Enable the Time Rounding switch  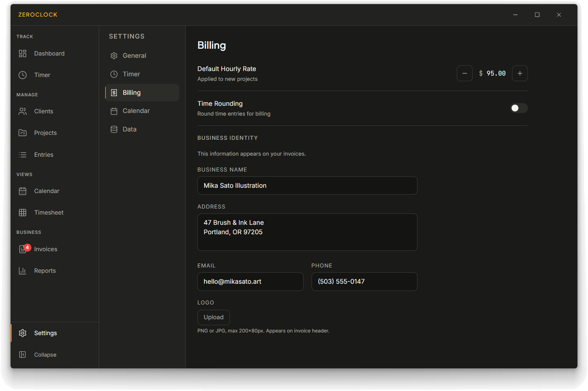tap(519, 108)
